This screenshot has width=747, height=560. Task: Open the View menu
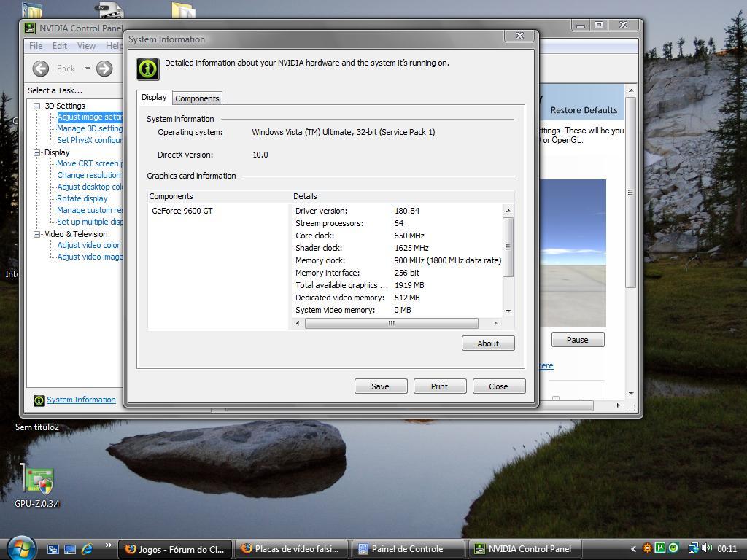(x=86, y=46)
